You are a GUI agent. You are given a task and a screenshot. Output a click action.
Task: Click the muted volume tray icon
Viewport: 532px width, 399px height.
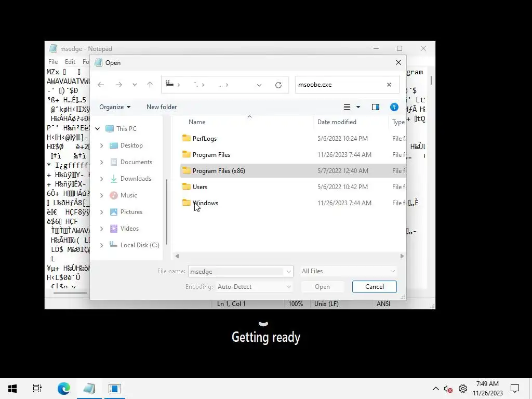click(x=448, y=389)
